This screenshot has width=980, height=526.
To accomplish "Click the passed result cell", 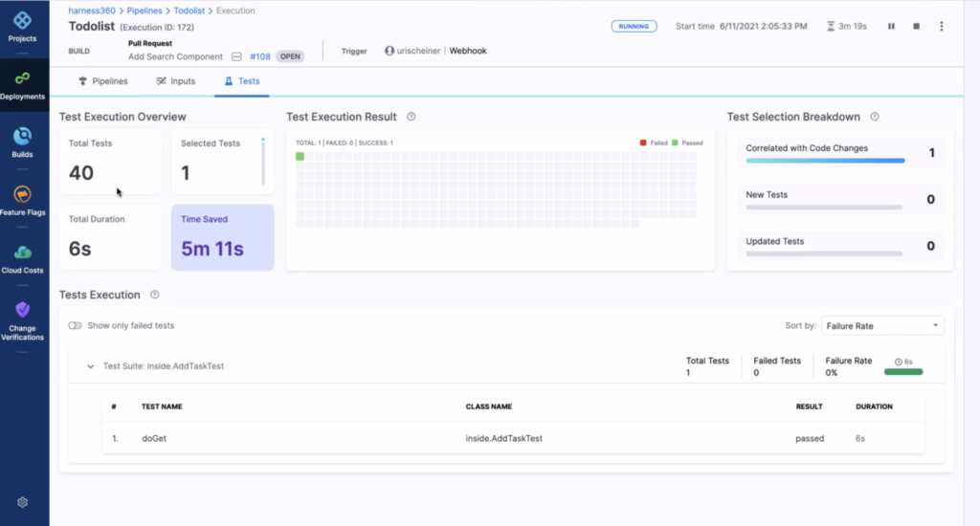I will pos(810,439).
